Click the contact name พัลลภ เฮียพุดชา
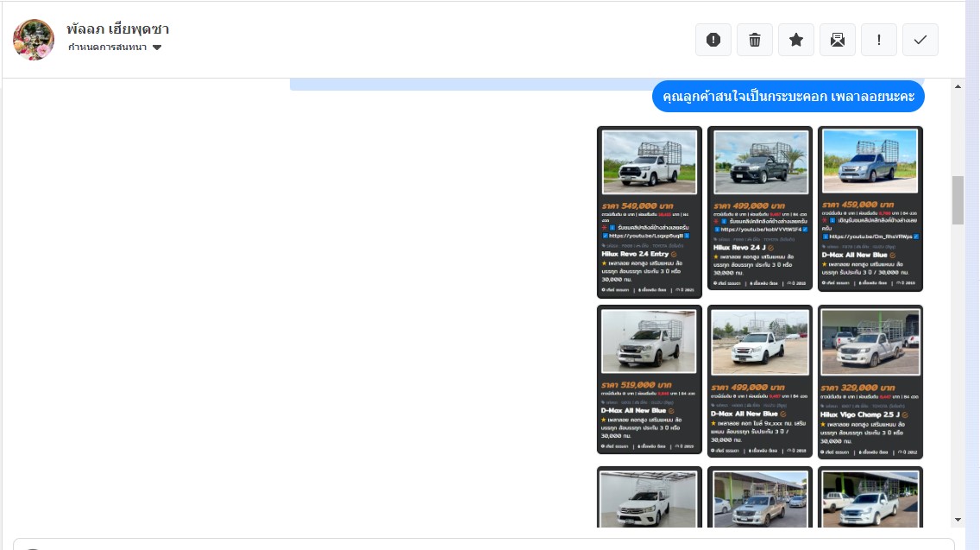Viewport: 980px width, 550px height. pyautogui.click(x=117, y=28)
